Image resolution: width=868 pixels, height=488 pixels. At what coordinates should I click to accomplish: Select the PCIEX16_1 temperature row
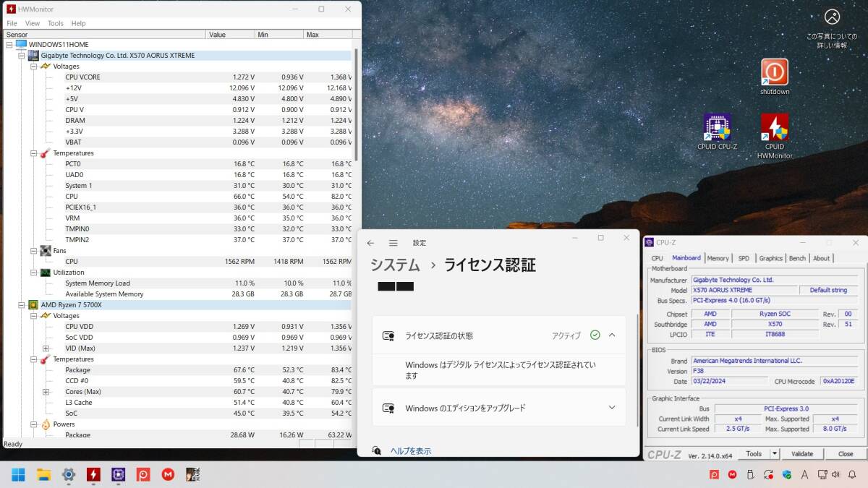point(178,207)
